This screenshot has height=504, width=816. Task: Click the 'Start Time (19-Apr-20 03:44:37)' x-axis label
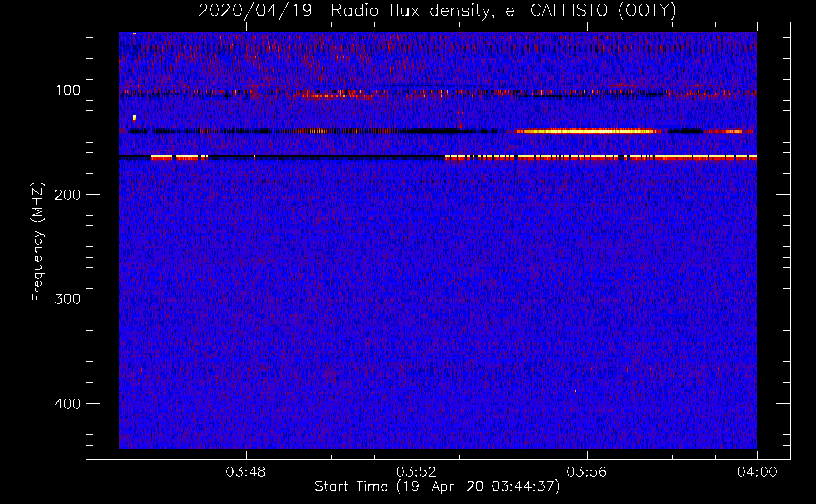click(x=437, y=487)
